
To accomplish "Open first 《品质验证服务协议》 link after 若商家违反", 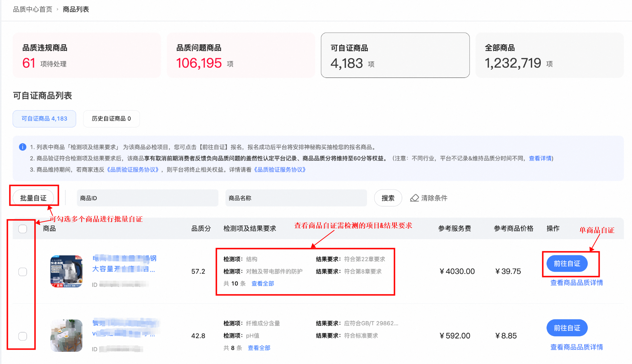I will point(133,170).
